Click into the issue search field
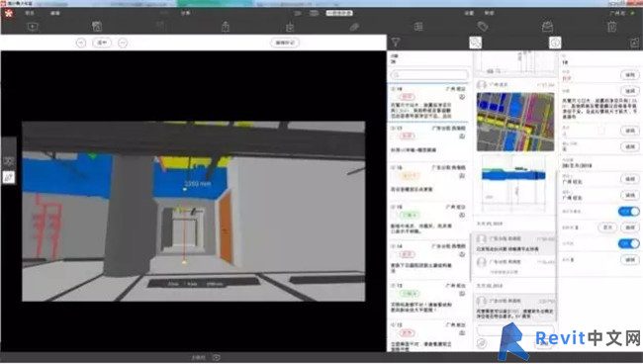643x364 pixels. 429,75
